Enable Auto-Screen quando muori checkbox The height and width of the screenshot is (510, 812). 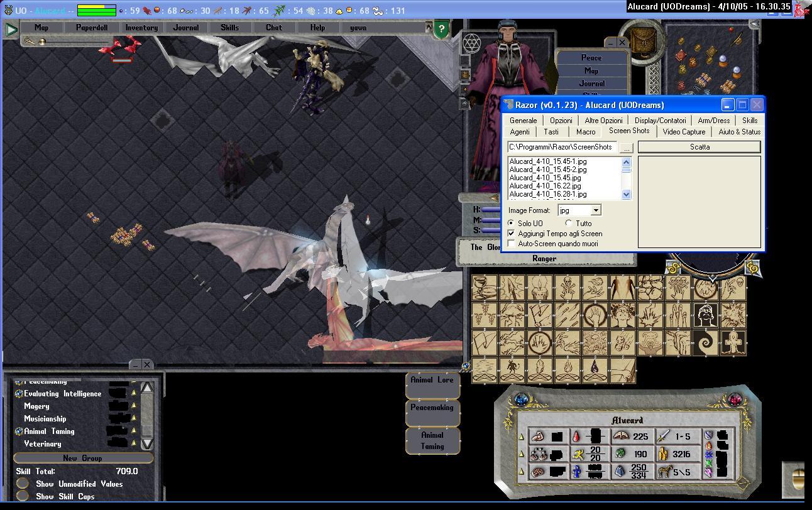pyautogui.click(x=512, y=243)
